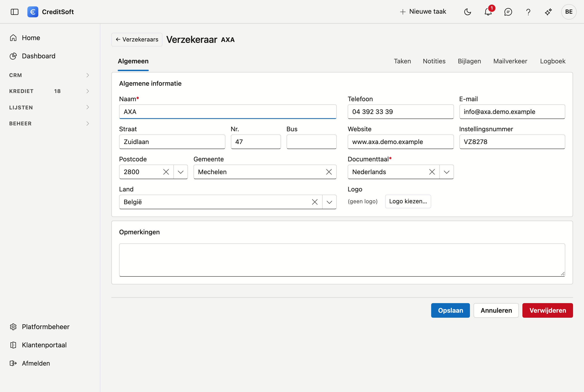Expand the LIJSTEN sidebar section
Screen dimensions: 584x392
click(49, 108)
